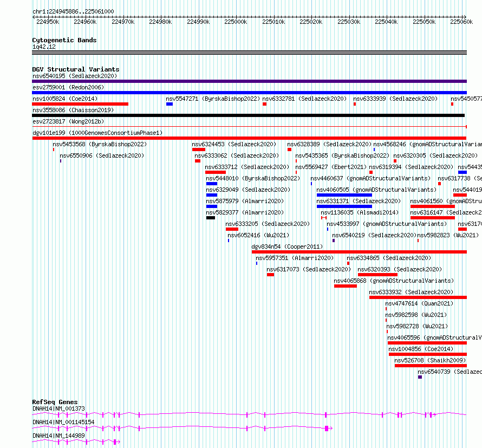482x448 pixels.
Task: Open nsv6333062 (Sedlazeck2020) label
Action: 237,155
